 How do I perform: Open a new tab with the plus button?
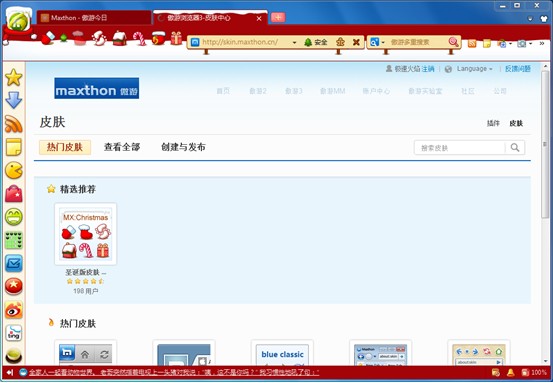(278, 17)
